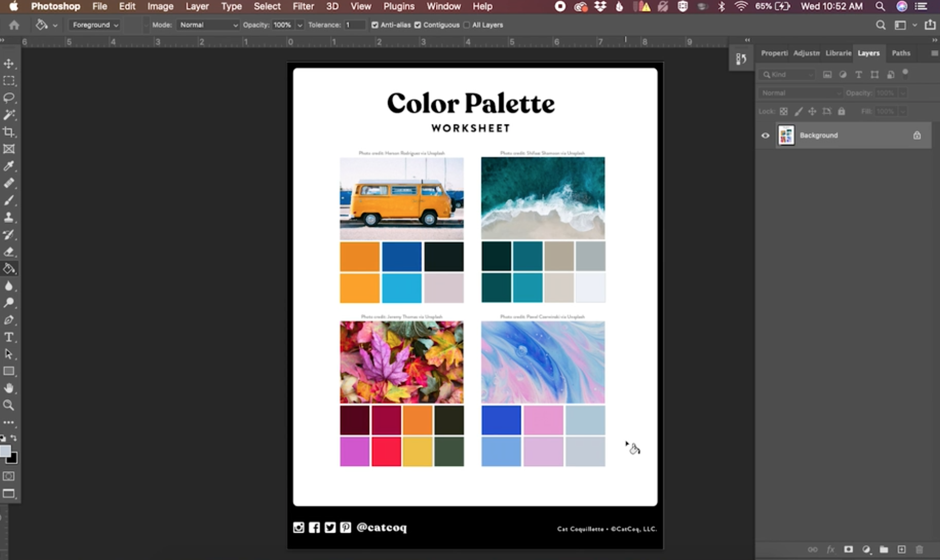940x560 pixels.
Task: Enable the All Layers checkbox
Action: point(466,25)
